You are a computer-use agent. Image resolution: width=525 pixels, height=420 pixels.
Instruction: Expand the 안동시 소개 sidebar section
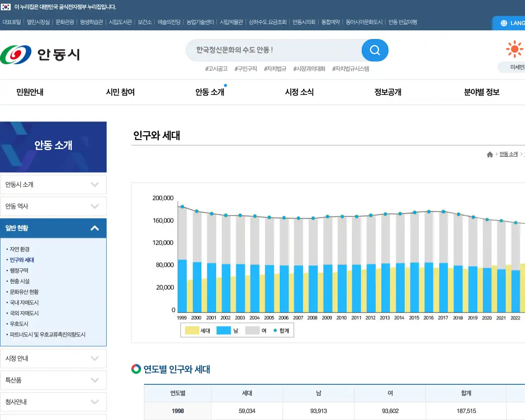[x=53, y=185]
